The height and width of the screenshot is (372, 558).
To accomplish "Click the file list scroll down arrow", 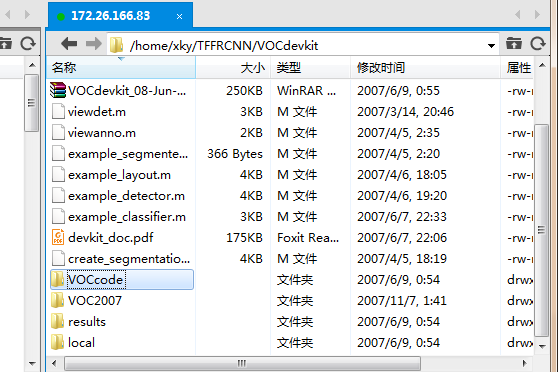I will coord(542,346).
